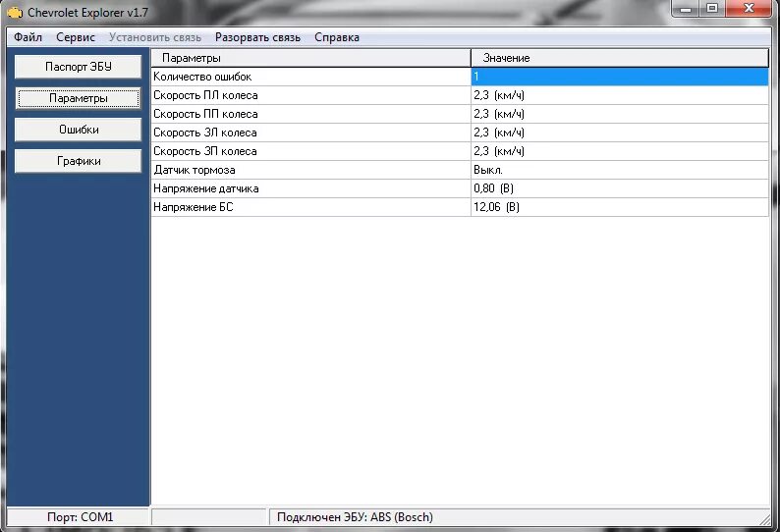Image resolution: width=780 pixels, height=532 pixels.
Task: Click the Подключен ЭБУ: ABS (Bosch) status text
Action: coord(355,517)
